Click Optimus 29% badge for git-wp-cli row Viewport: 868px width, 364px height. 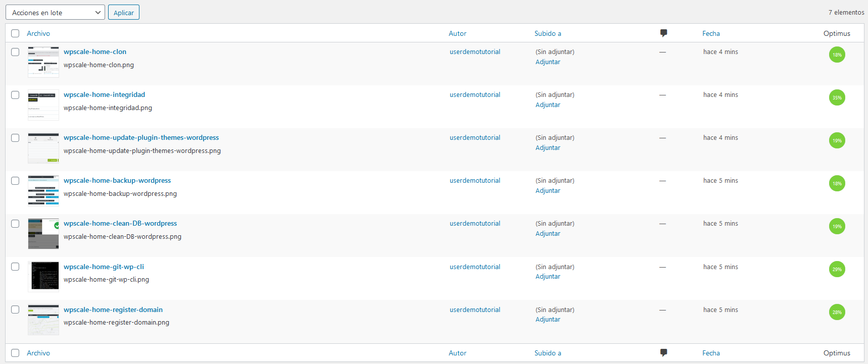click(837, 269)
